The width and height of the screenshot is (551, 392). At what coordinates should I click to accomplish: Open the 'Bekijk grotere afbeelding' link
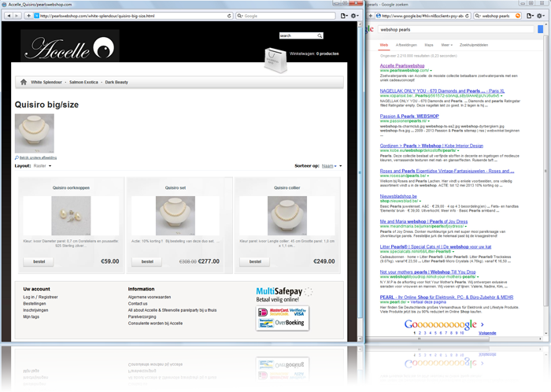tap(38, 157)
